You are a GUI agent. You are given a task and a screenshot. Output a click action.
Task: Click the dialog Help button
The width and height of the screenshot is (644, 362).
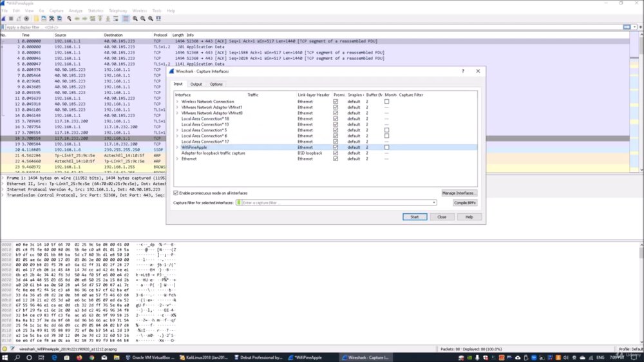469,217
